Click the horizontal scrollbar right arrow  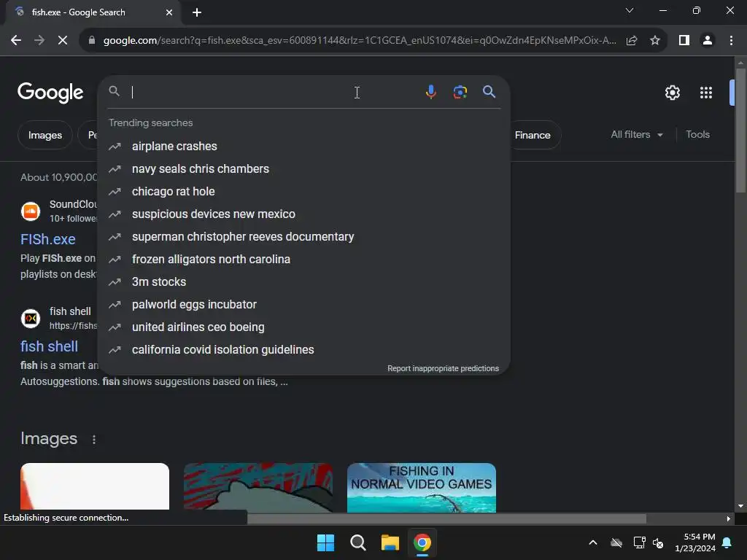pos(728,518)
